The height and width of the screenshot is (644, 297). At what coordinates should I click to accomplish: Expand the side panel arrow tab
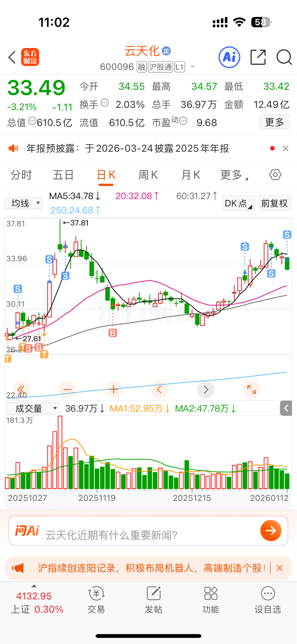286,408
